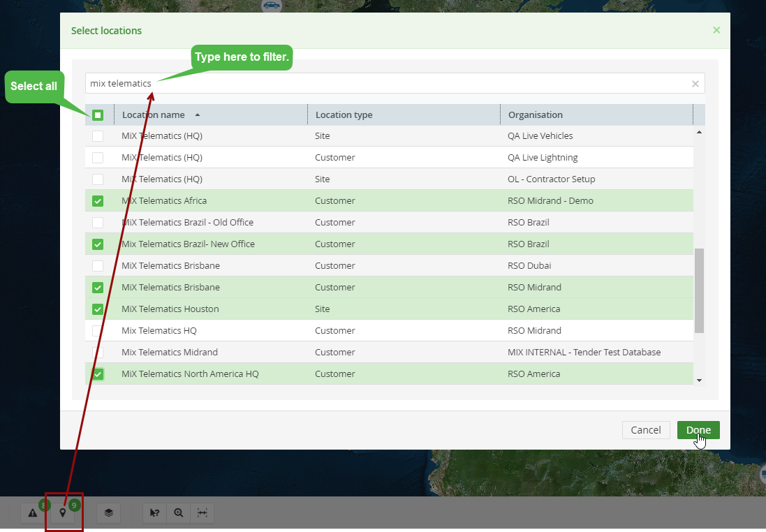Sort by the Location name column
This screenshot has width=766, height=532.
click(x=154, y=114)
